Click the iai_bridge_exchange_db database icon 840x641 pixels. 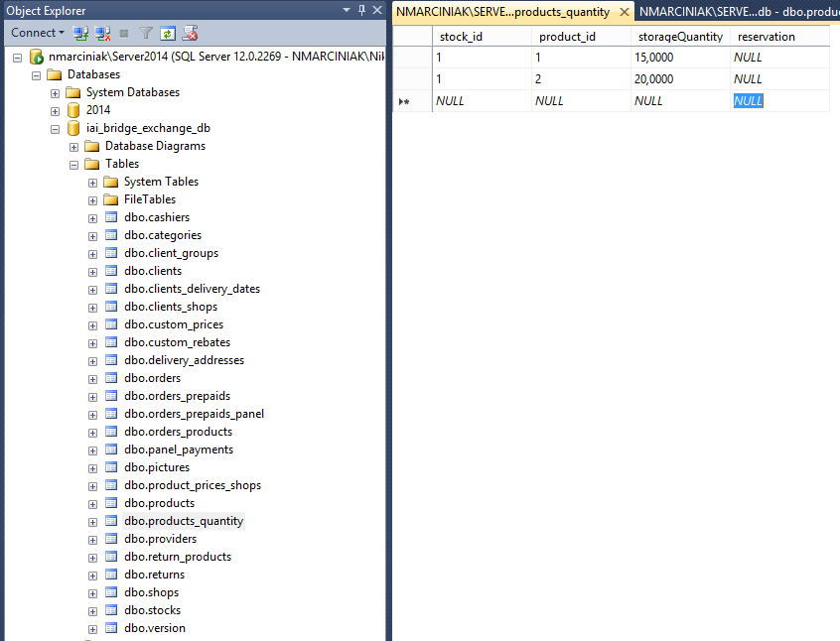click(73, 128)
